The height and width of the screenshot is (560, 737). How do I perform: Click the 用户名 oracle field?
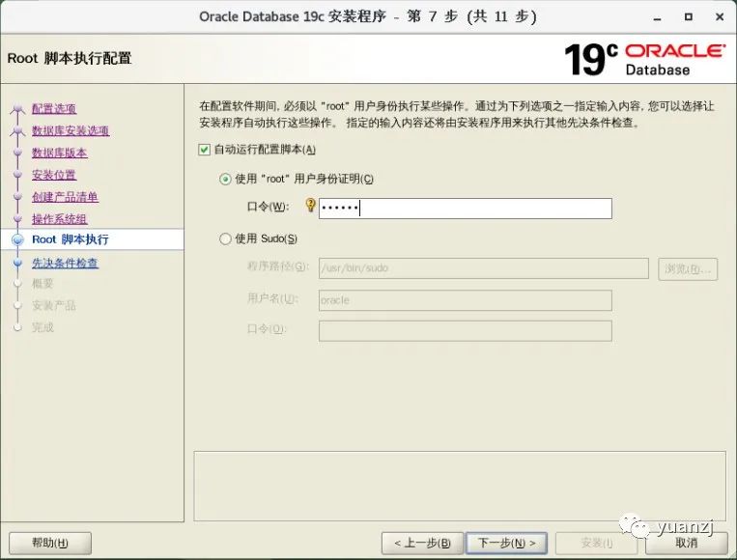tap(466, 300)
